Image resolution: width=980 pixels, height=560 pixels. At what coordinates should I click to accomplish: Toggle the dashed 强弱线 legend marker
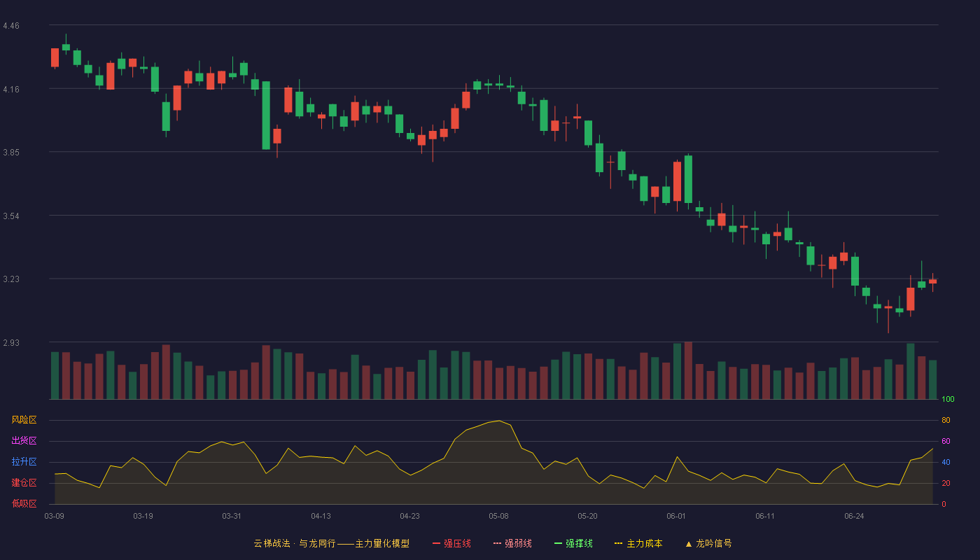tap(497, 543)
